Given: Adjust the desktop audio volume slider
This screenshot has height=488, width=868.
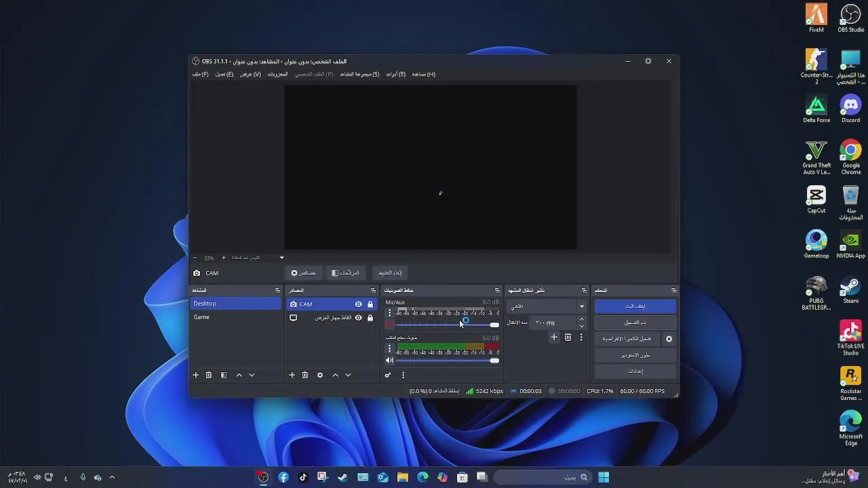Looking at the screenshot, I should click(448, 360).
